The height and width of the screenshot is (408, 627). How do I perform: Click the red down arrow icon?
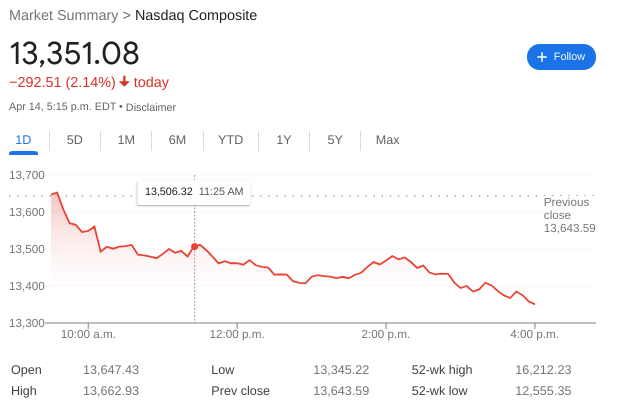point(124,82)
